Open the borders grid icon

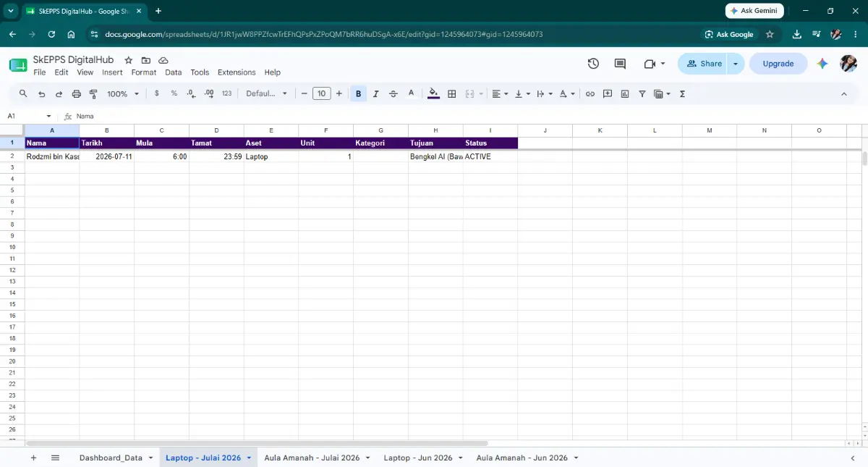pyautogui.click(x=452, y=93)
